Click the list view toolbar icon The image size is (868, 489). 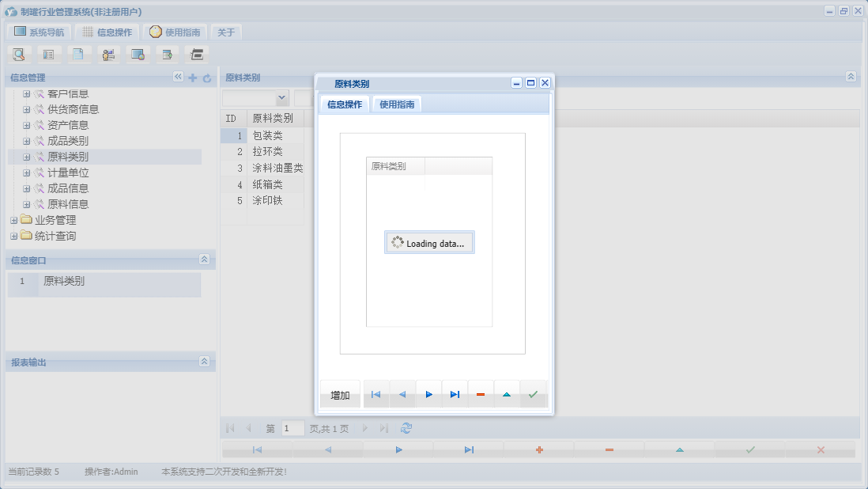(49, 55)
